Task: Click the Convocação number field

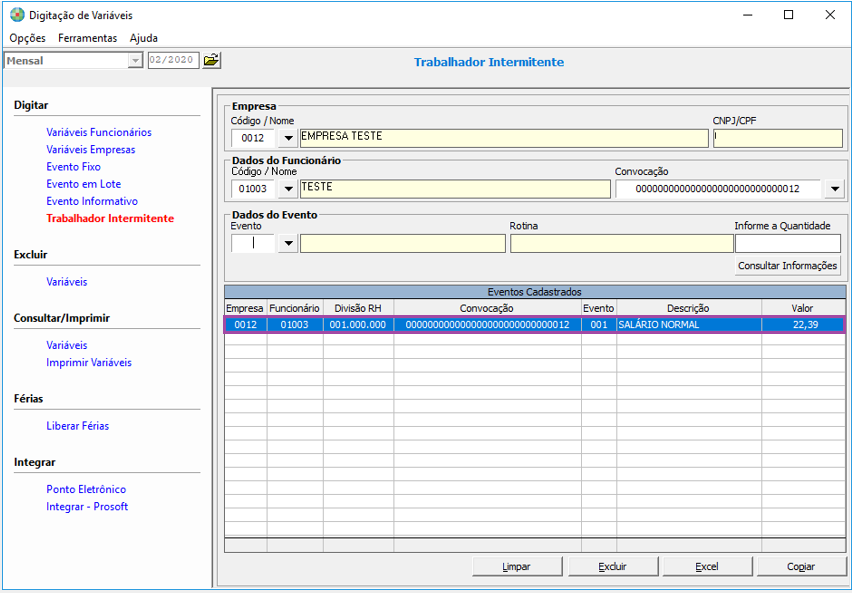Action: pos(718,189)
